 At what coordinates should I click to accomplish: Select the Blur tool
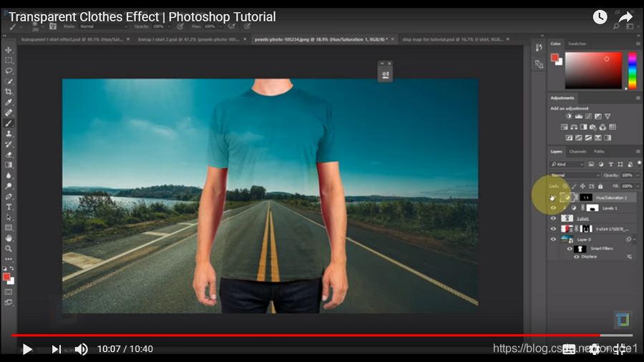coord(9,176)
